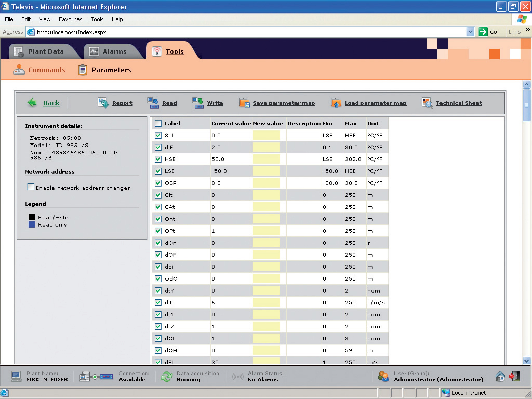Click the blue Read only legend swatch
This screenshot has height=399, width=532.
pyautogui.click(x=32, y=225)
